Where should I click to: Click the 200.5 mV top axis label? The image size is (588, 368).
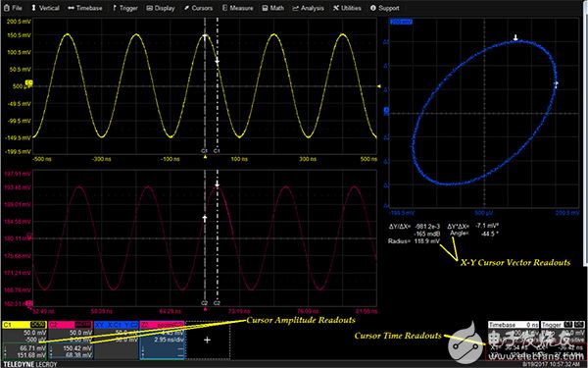[19, 22]
